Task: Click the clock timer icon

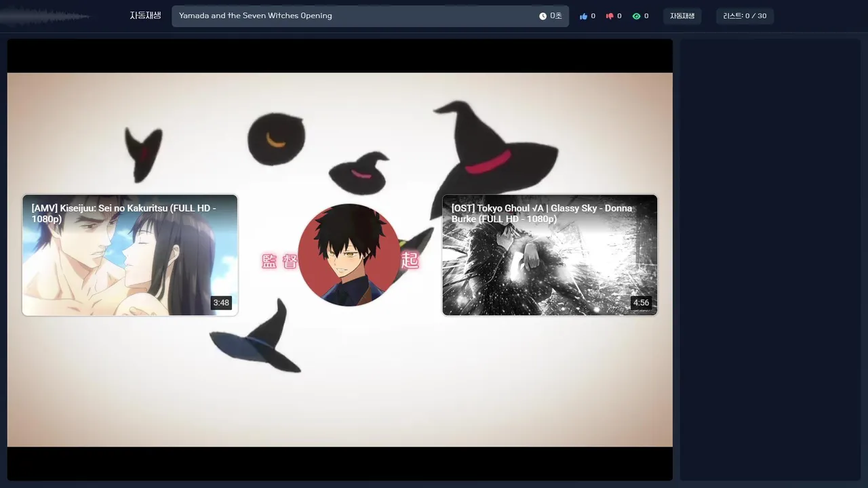Action: (x=542, y=16)
